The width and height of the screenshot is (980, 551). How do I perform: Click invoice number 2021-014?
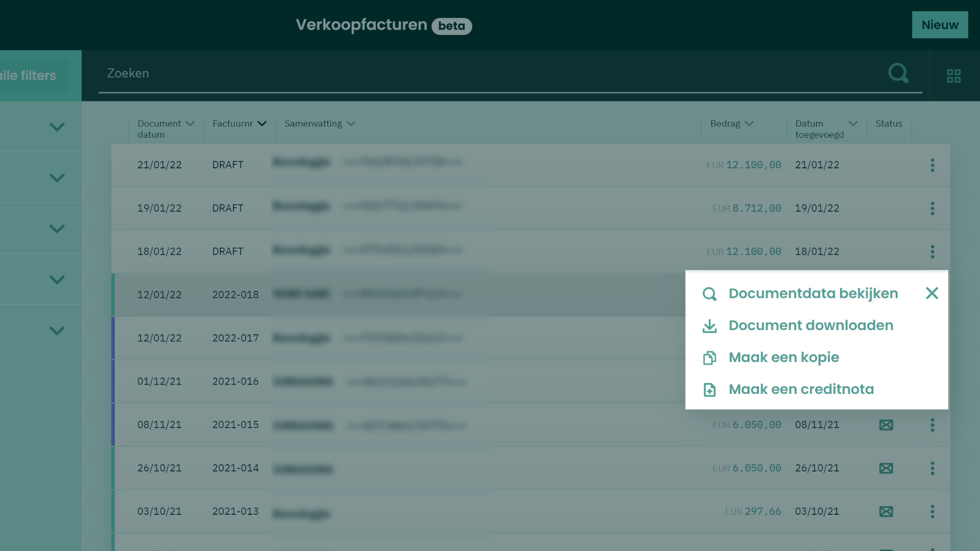pos(235,468)
